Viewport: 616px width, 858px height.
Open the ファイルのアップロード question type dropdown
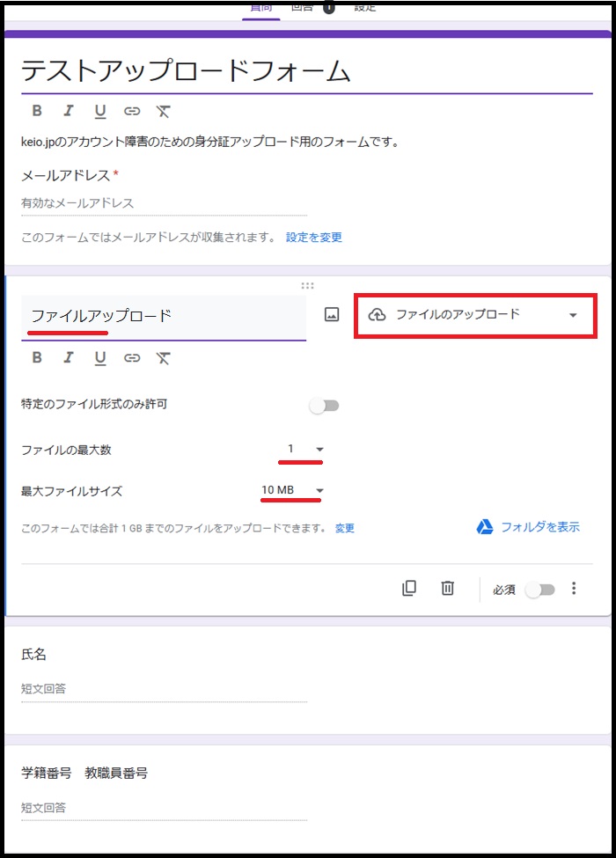point(475,314)
